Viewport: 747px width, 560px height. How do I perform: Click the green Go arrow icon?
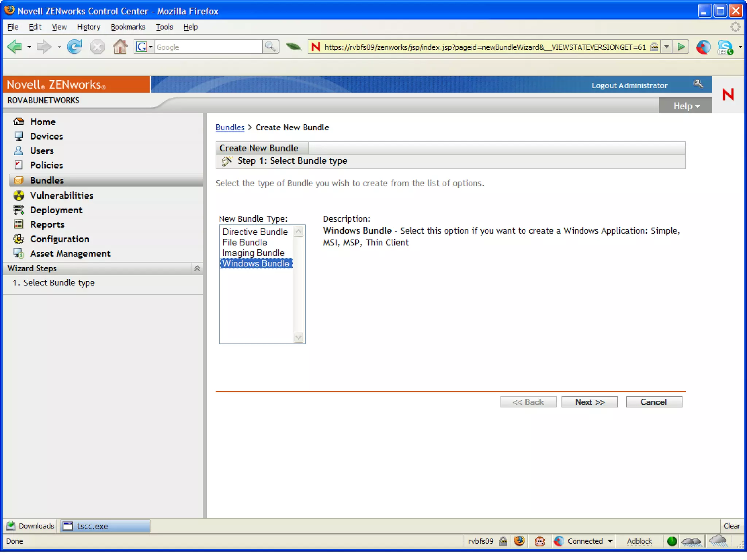[681, 47]
